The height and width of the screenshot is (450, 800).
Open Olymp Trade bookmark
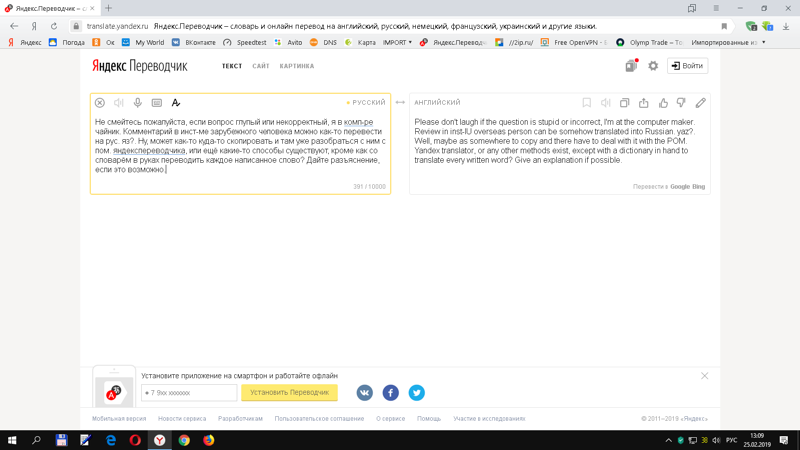649,43
